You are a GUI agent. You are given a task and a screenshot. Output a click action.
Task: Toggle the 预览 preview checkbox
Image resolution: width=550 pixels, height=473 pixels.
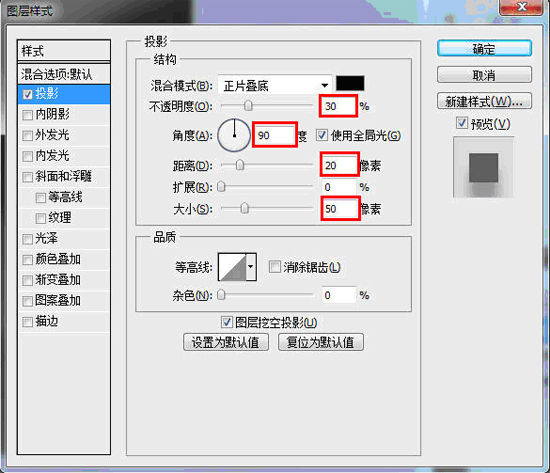(x=462, y=123)
